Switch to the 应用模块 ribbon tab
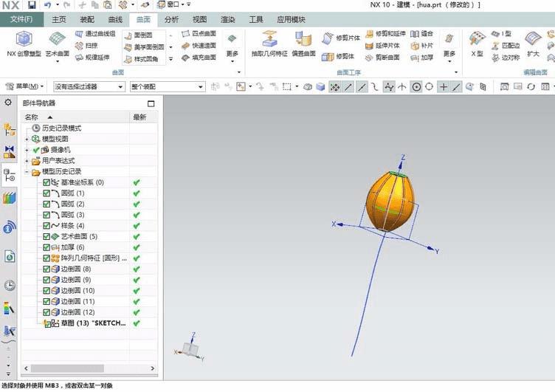The image size is (555, 392). point(291,19)
